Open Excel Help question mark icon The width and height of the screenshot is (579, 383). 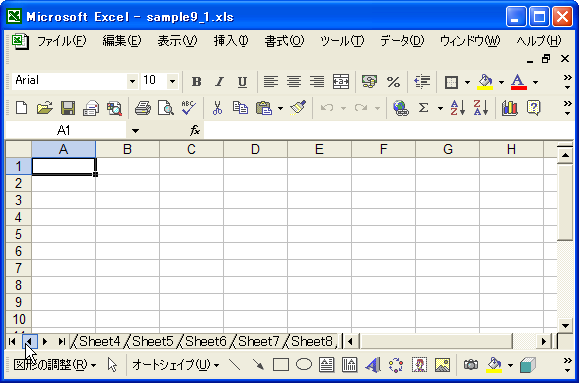coord(533,108)
